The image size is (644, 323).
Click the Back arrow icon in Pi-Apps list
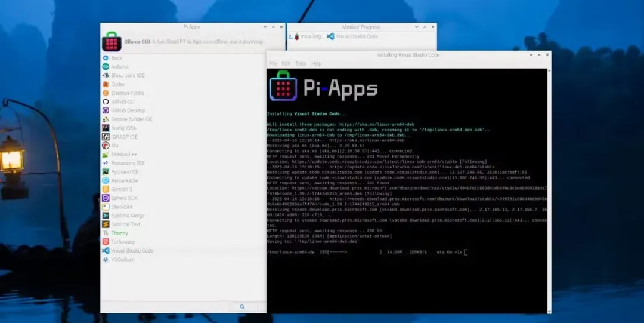106,58
